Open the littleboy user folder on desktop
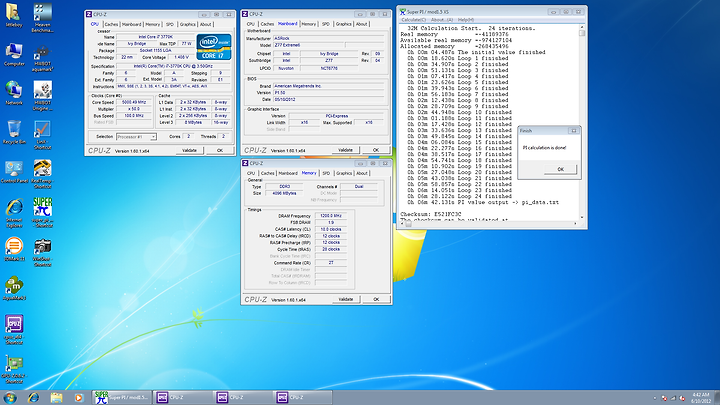This screenshot has width=720, height=405. [14, 15]
